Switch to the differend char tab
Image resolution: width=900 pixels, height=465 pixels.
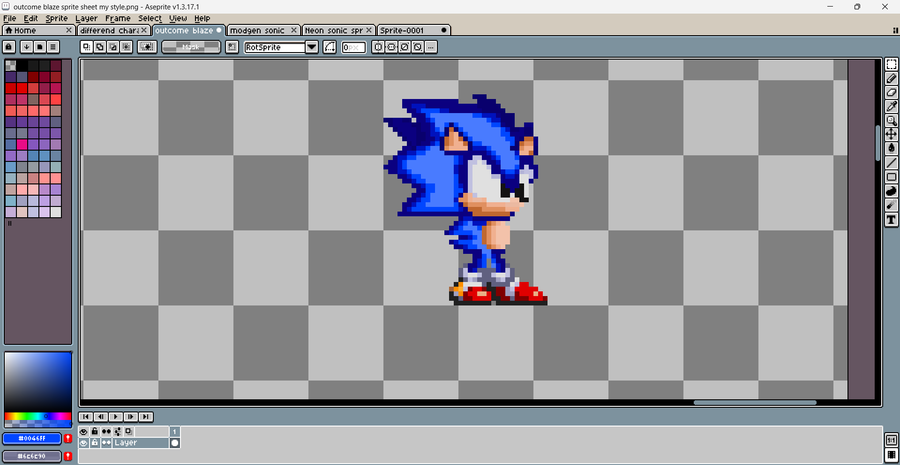113,30
